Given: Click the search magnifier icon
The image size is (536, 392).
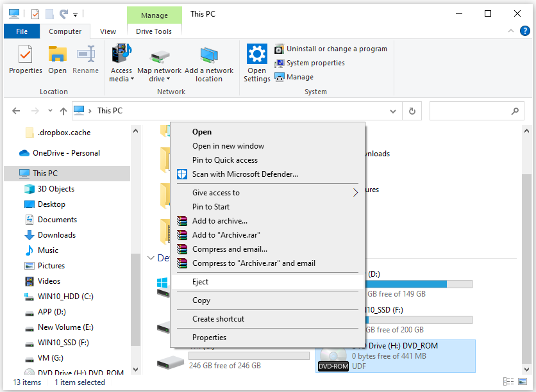Looking at the screenshot, I should point(515,111).
